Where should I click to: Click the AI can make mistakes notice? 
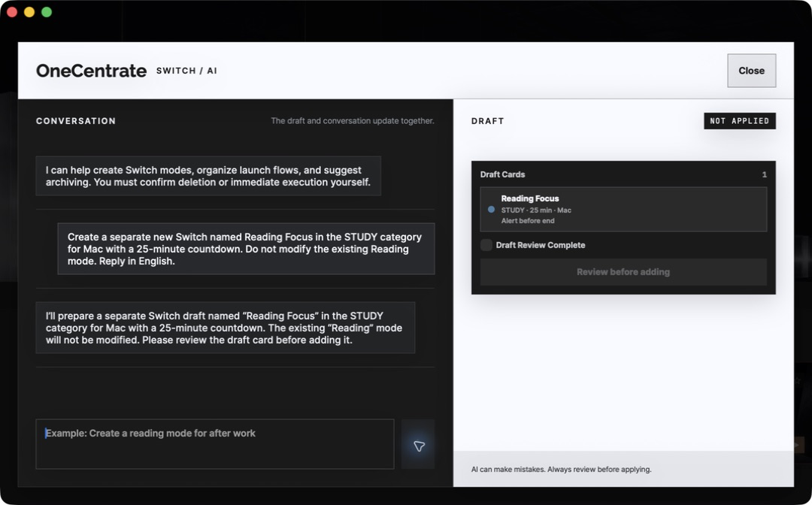pos(562,469)
